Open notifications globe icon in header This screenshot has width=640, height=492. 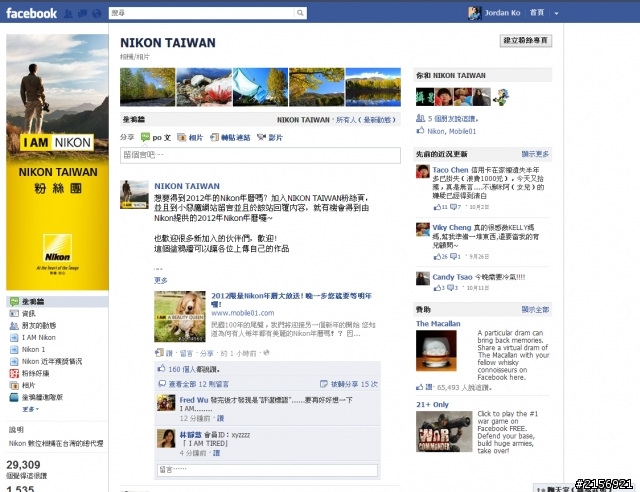97,13
